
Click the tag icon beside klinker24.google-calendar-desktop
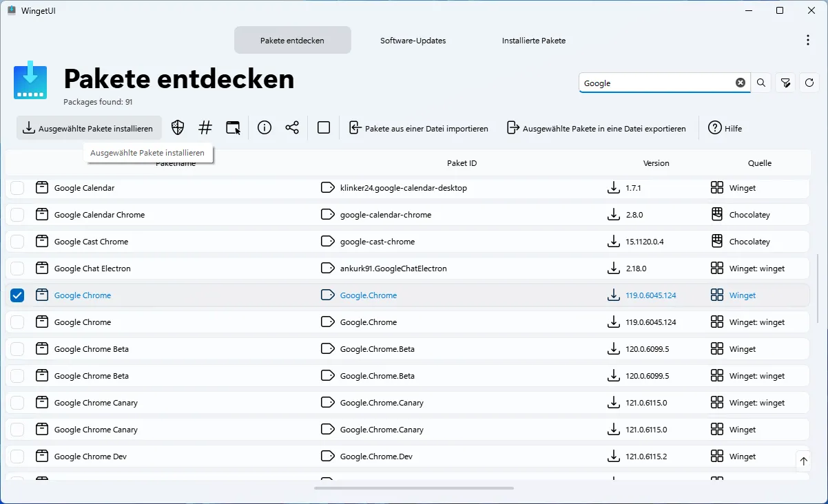[x=328, y=187]
